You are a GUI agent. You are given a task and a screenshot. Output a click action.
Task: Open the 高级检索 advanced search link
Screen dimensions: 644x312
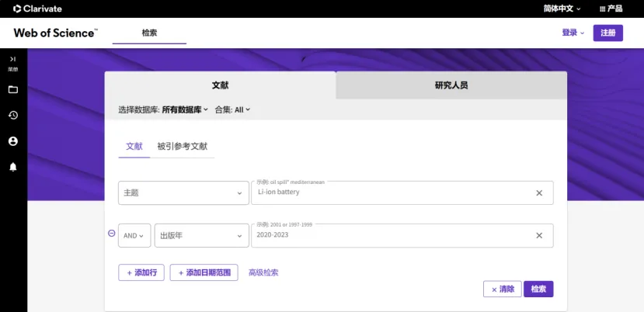click(263, 272)
